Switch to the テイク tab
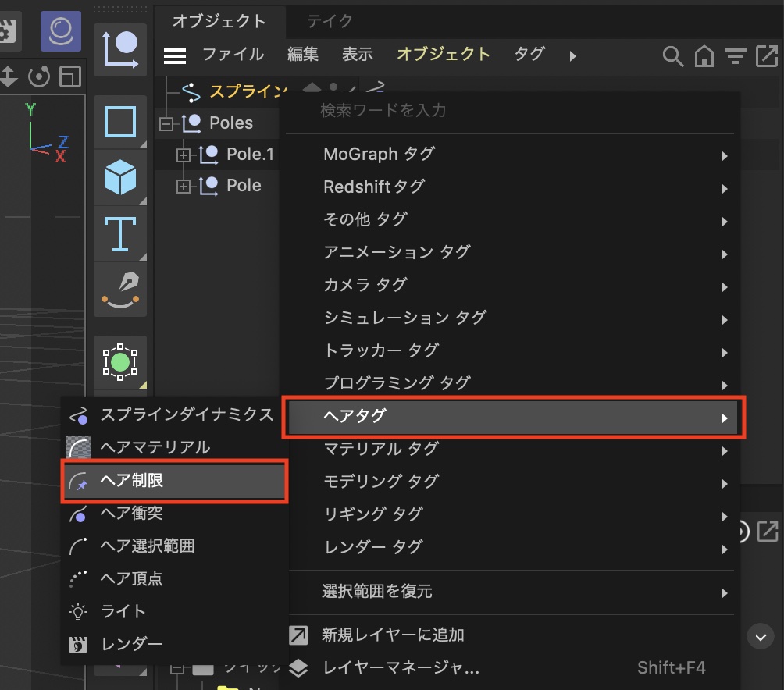The height and width of the screenshot is (690, 784). [329, 21]
